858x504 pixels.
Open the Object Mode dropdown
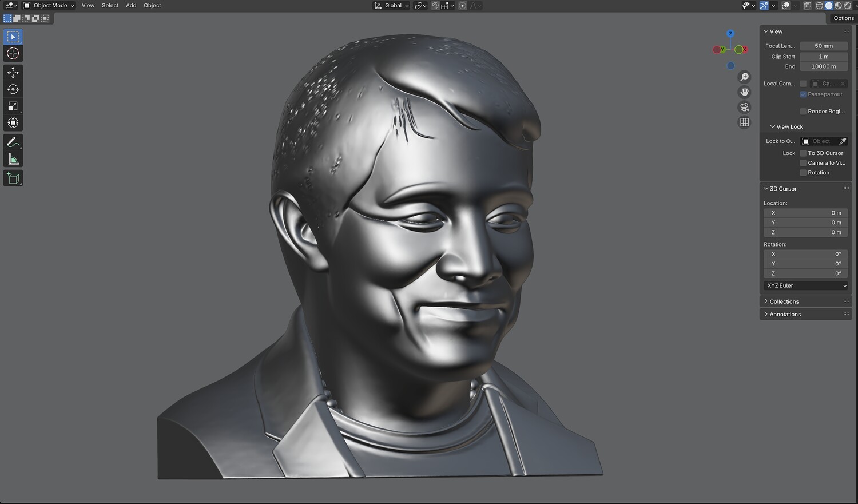(49, 6)
